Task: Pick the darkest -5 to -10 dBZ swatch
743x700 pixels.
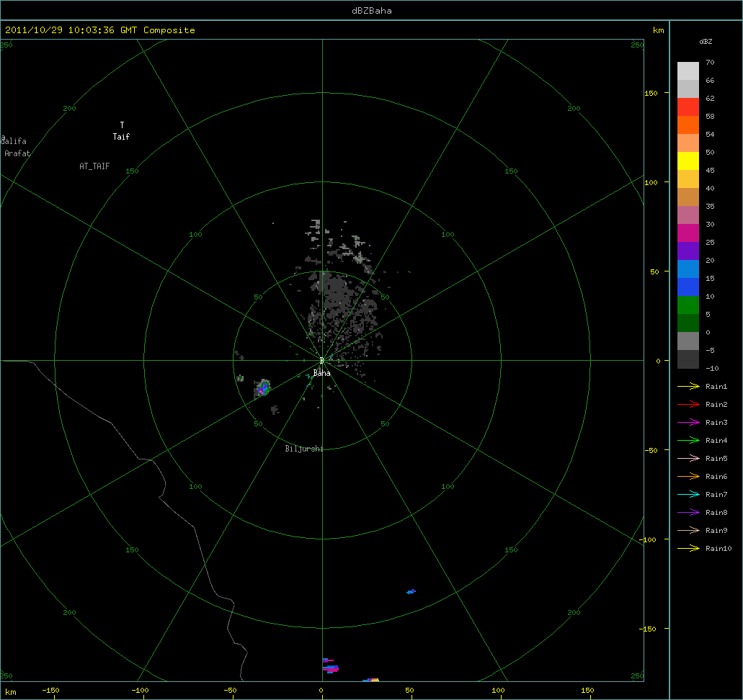Action: (688, 359)
